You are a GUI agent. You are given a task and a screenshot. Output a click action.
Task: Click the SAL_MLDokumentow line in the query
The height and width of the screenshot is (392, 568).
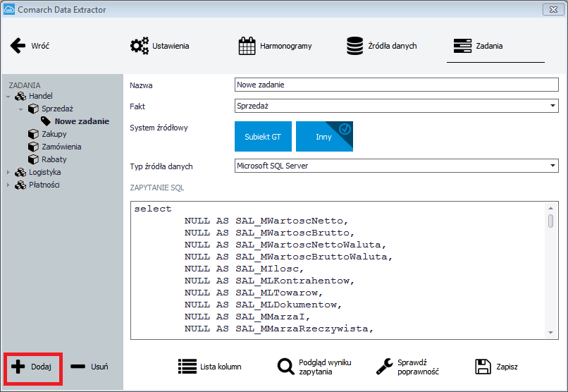point(263,305)
